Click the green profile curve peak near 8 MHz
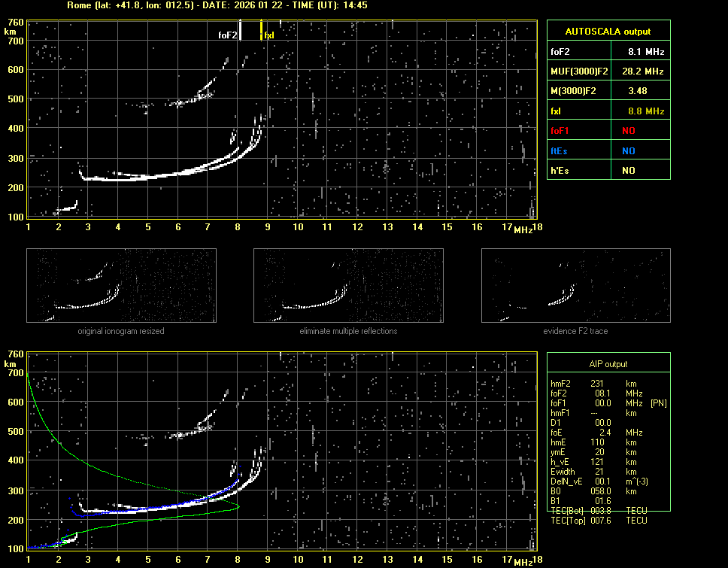 click(238, 506)
